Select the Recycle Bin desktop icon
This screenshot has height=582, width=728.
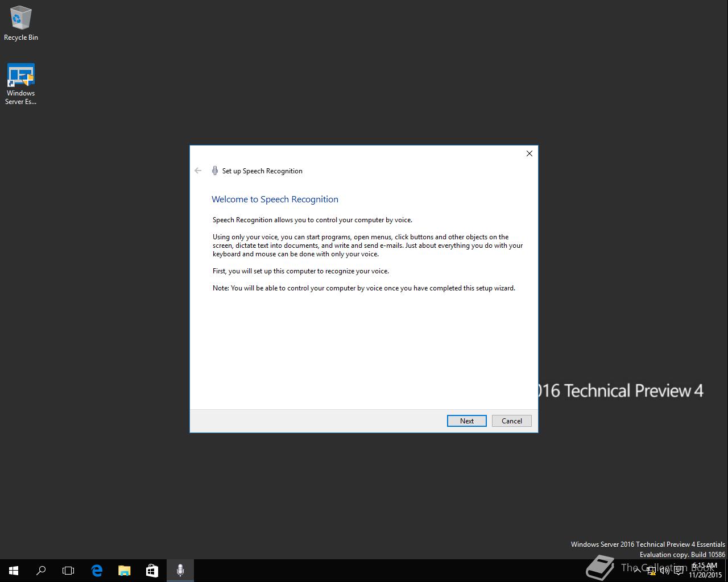coord(21,24)
